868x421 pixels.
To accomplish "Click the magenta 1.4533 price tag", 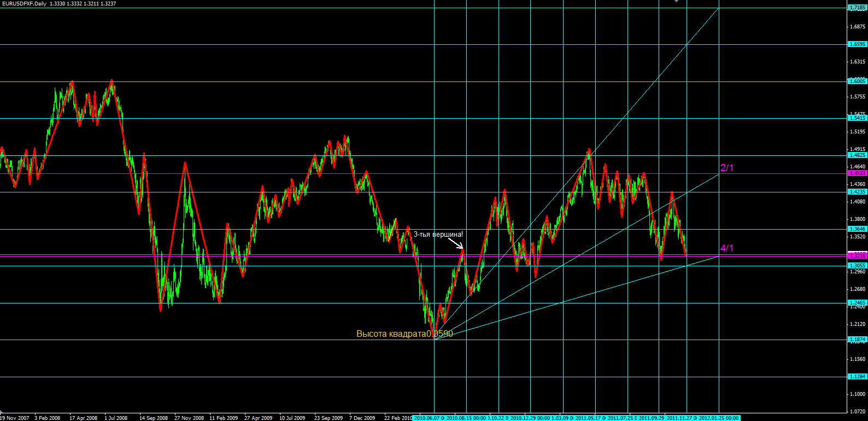I will (857, 173).
